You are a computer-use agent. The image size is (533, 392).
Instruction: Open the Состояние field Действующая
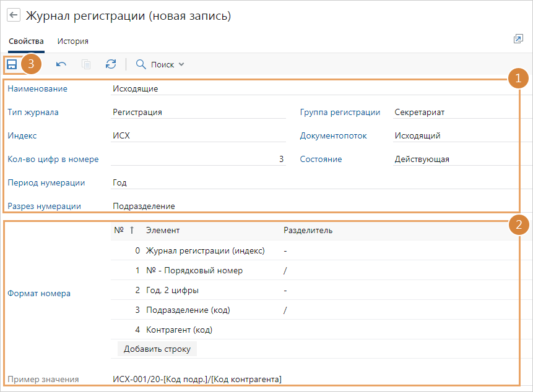[x=455, y=159]
